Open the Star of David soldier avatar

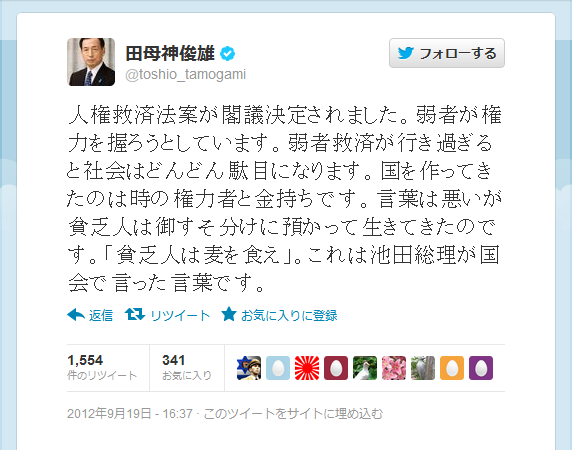click(249, 368)
